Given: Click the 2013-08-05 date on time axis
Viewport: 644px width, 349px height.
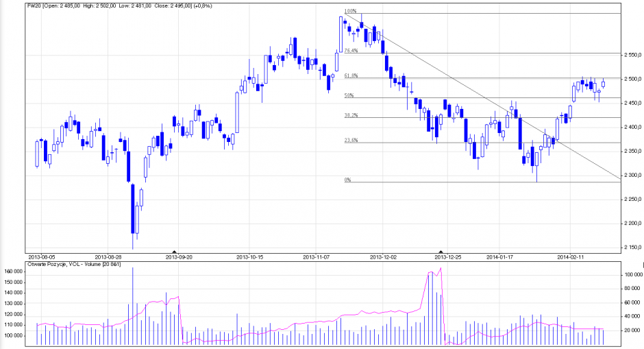Looking at the screenshot, I should point(40,257).
